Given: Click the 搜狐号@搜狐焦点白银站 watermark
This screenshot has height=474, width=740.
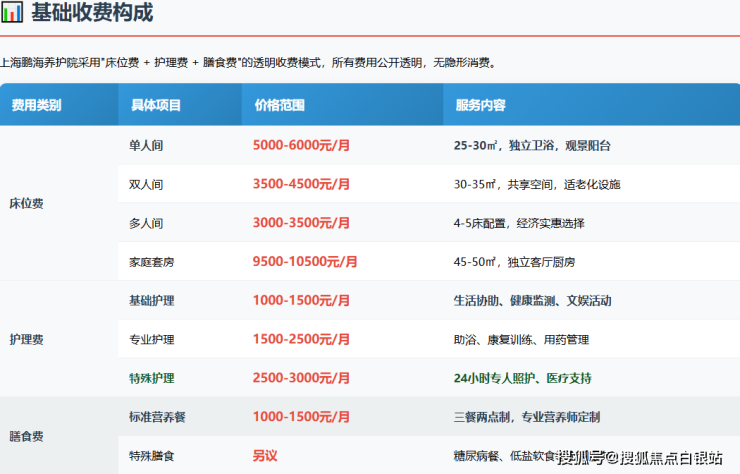Looking at the screenshot, I should (x=640, y=458).
